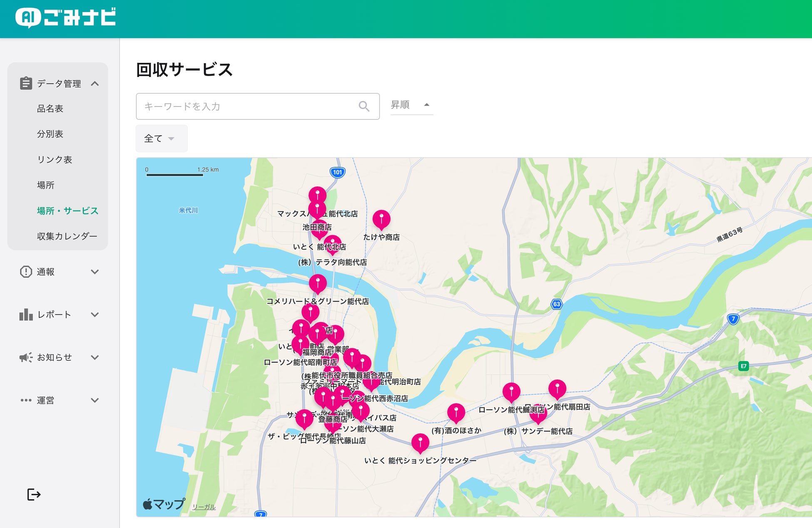Open the 昇順 sort order dropdown
This screenshot has width=812, height=528.
pyautogui.click(x=411, y=105)
